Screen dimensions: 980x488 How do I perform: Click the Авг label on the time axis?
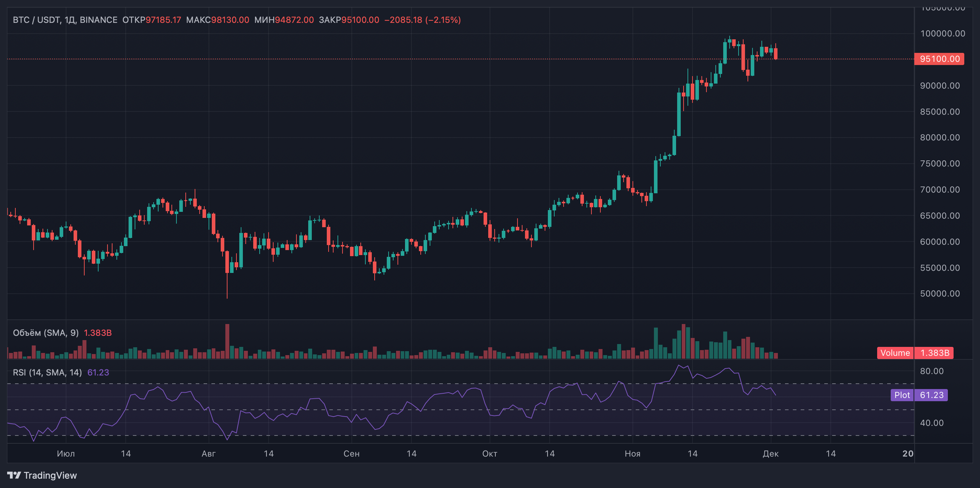point(209,454)
